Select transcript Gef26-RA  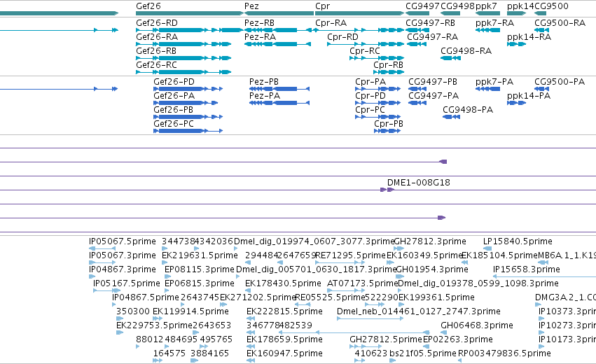click(x=157, y=37)
